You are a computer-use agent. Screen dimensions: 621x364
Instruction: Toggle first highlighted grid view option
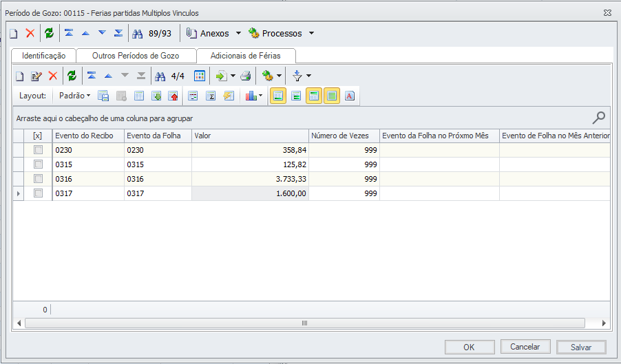278,96
